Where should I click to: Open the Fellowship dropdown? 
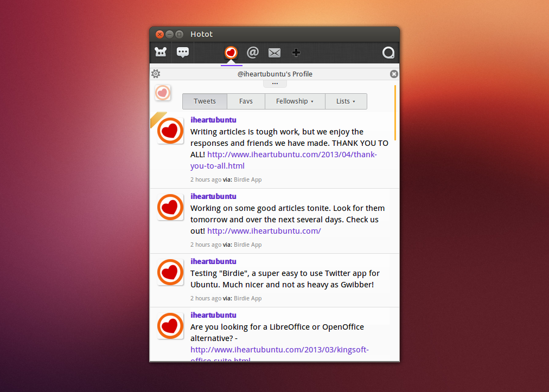(295, 101)
